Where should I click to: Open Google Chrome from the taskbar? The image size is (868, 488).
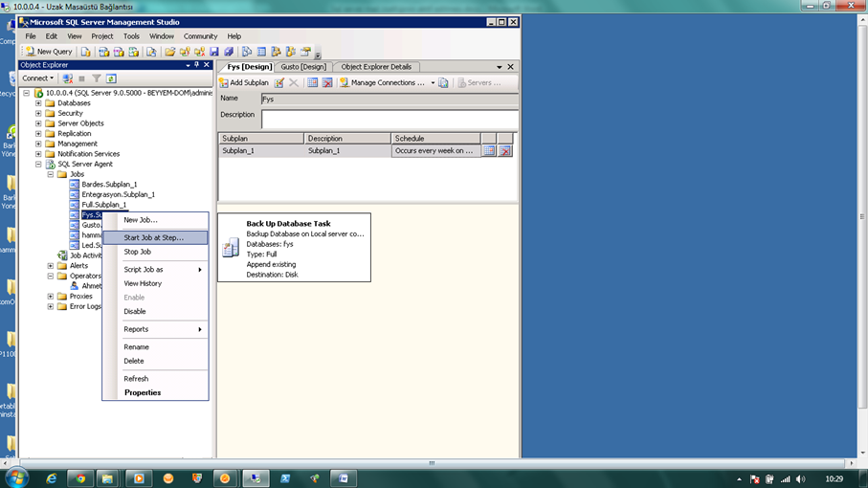(x=80, y=477)
